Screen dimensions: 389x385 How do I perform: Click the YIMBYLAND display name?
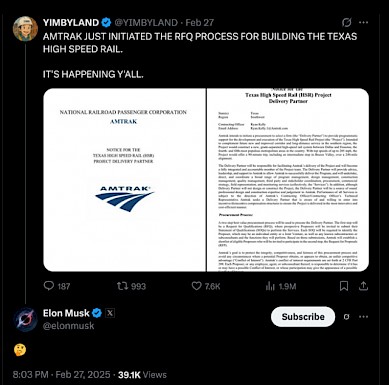click(71, 23)
